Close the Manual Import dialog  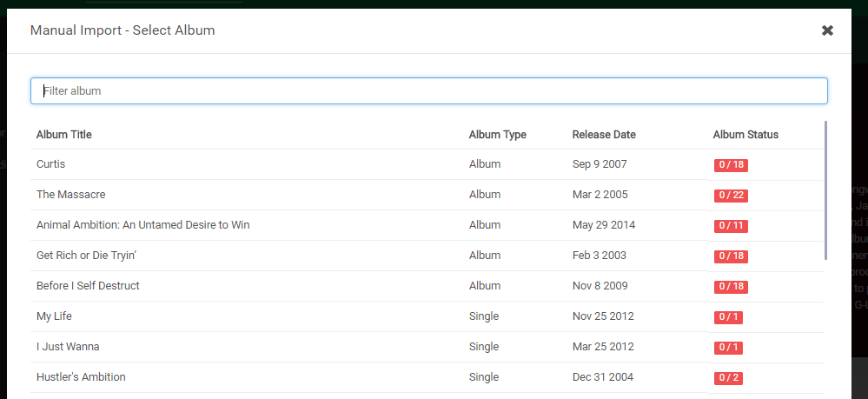(827, 30)
